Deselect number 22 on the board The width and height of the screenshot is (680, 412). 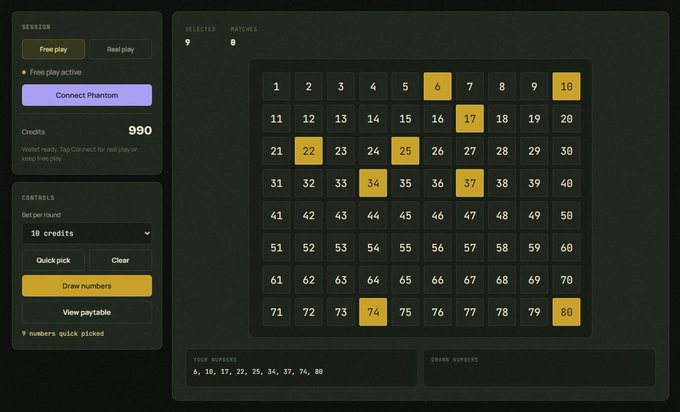coord(309,151)
